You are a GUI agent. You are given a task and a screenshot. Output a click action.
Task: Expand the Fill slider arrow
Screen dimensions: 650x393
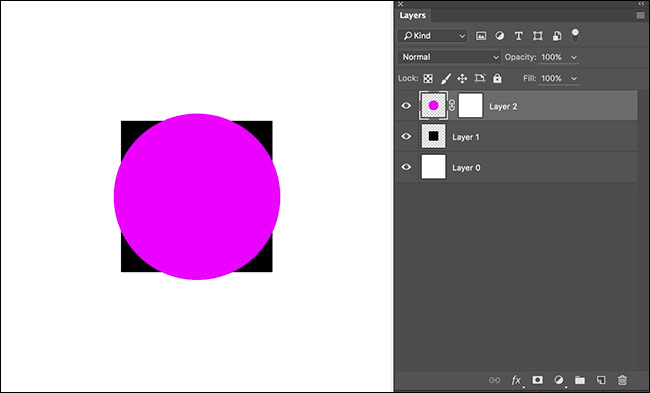(574, 78)
